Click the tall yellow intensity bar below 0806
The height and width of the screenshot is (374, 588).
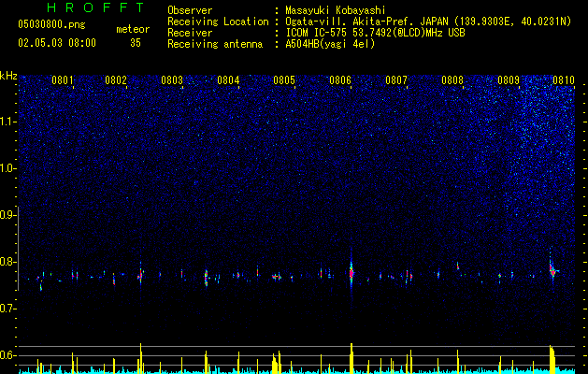(351, 358)
